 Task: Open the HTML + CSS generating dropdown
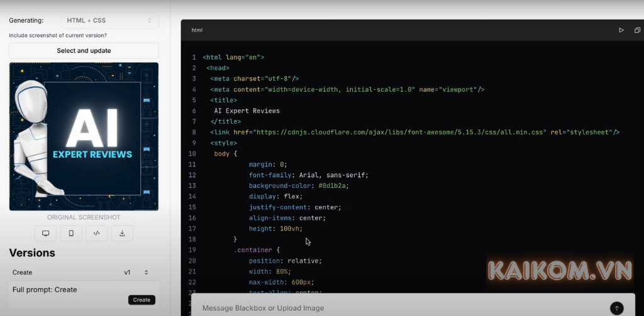109,21
